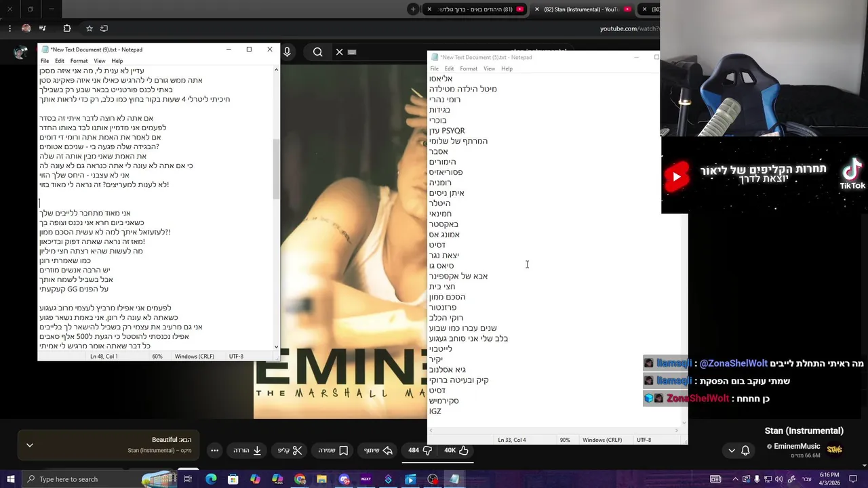This screenshot has width=868, height=488.
Task: Open Copilot from the taskbar
Action: point(255,479)
